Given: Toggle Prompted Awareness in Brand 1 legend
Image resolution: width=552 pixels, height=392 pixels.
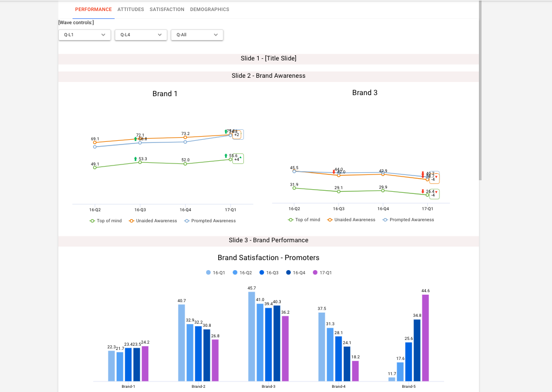Looking at the screenshot, I should click(x=209, y=221).
